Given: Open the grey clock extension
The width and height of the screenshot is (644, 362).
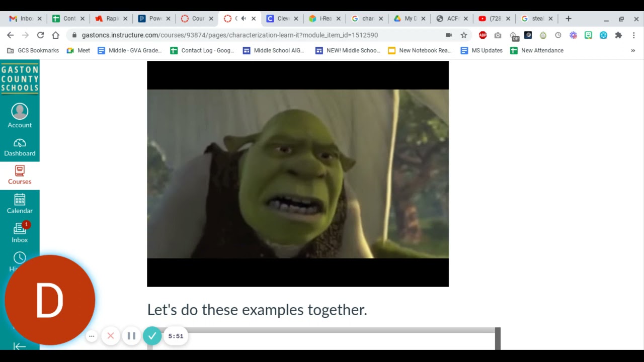Looking at the screenshot, I should point(558,35).
